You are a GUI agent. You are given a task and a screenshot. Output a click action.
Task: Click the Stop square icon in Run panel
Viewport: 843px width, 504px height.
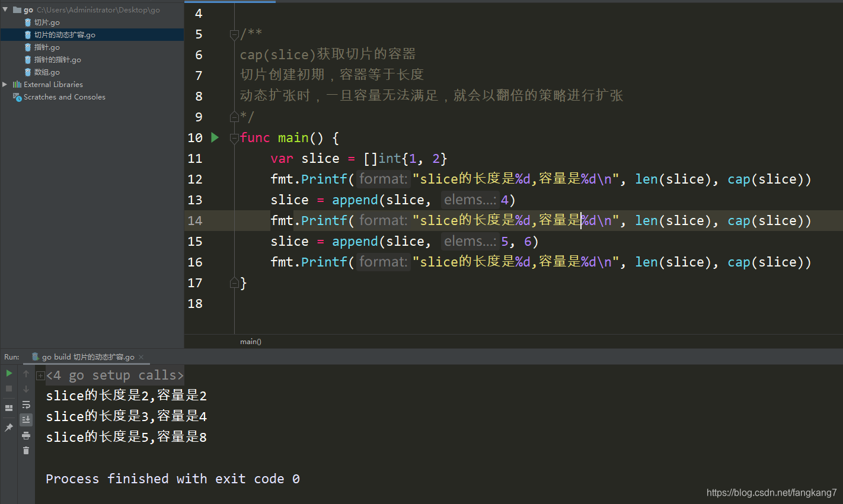[9, 389]
